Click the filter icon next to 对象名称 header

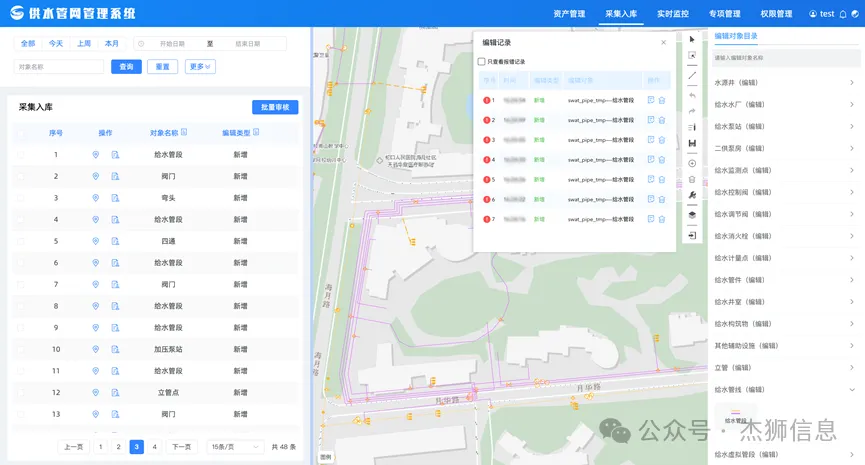point(184,132)
